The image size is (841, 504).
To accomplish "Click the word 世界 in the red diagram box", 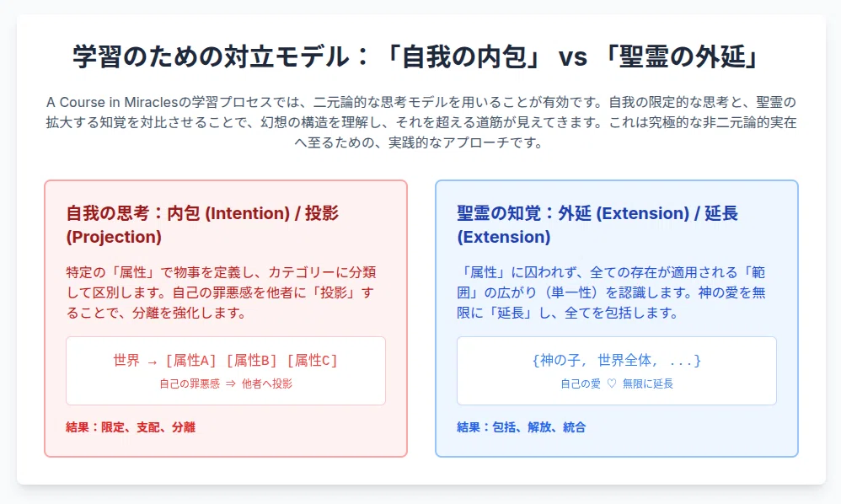I will tap(126, 361).
